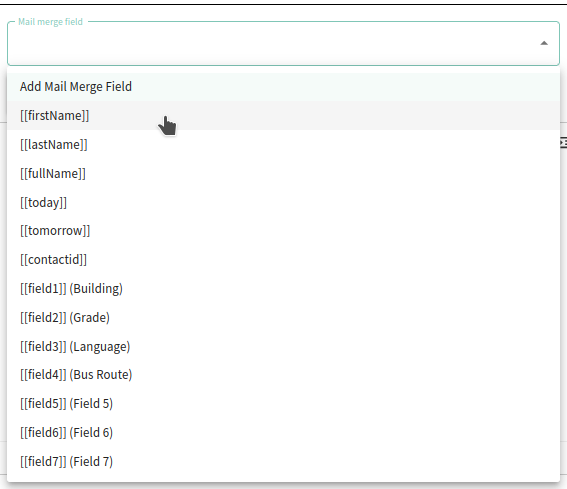Click the Building custom field entry
This screenshot has width=567, height=489.
283,289
